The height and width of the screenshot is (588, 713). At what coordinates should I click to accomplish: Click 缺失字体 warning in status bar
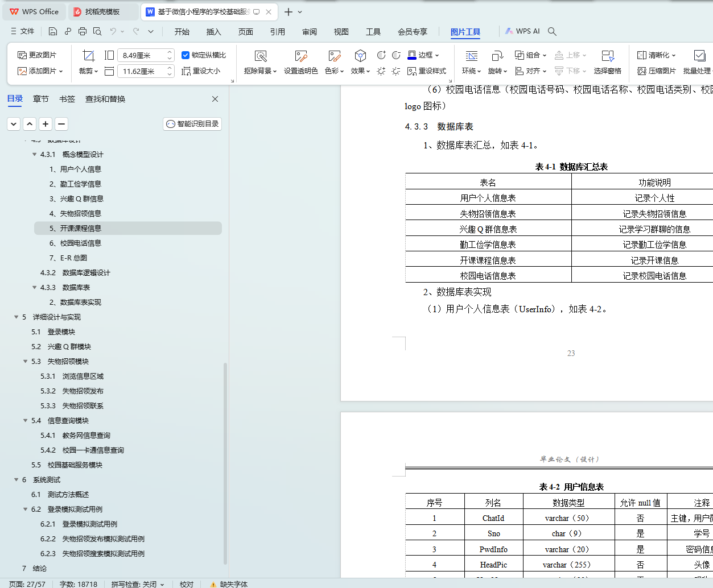click(229, 584)
